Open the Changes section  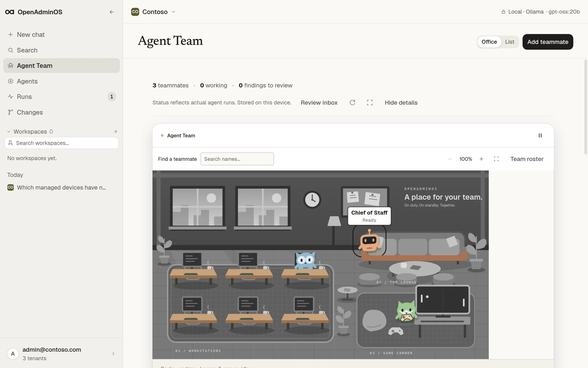click(62, 112)
